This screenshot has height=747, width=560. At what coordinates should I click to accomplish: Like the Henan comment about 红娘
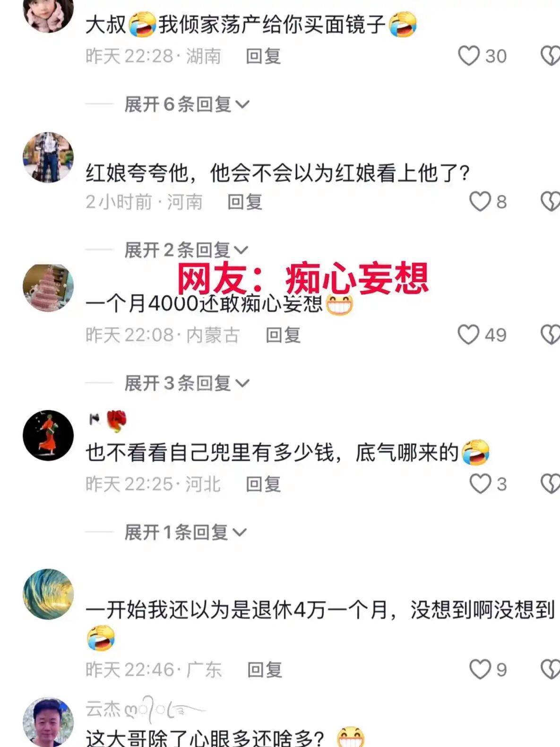480,201
